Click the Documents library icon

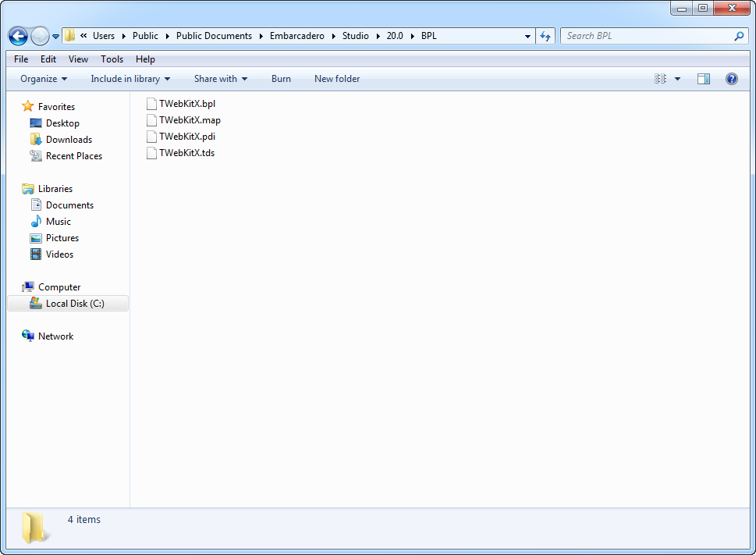click(36, 205)
